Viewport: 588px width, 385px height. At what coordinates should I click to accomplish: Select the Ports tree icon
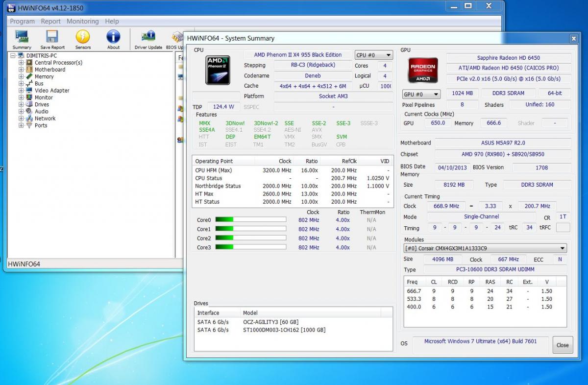pos(29,125)
